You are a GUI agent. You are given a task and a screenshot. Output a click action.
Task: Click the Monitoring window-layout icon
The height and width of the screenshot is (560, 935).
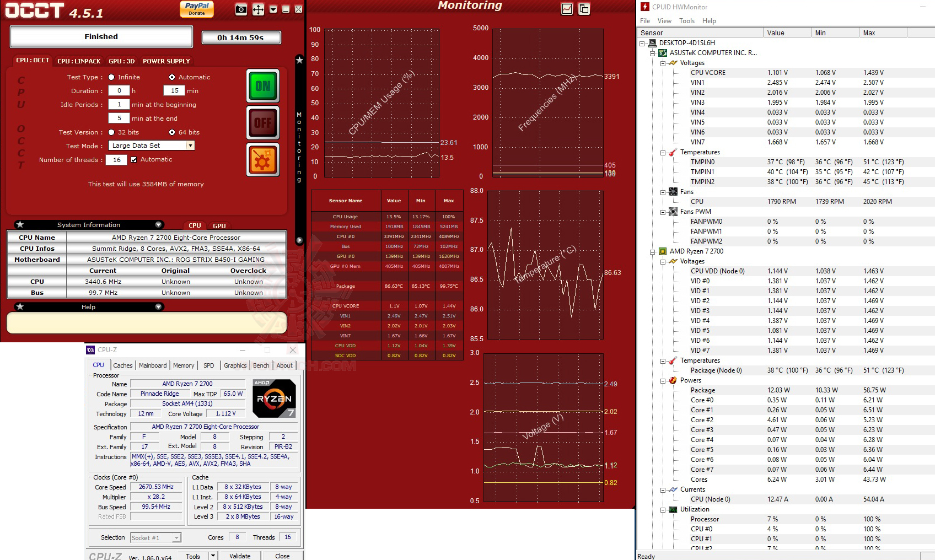pos(584,9)
